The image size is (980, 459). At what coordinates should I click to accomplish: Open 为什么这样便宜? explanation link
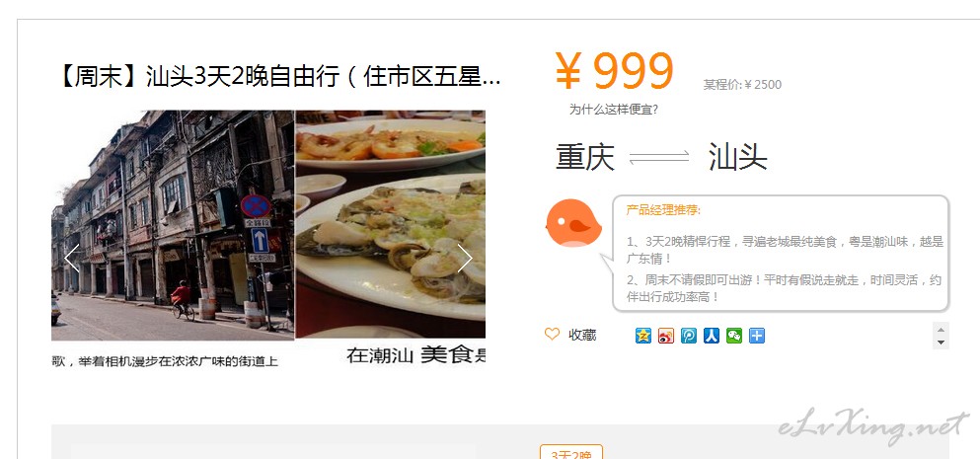pyautogui.click(x=613, y=110)
